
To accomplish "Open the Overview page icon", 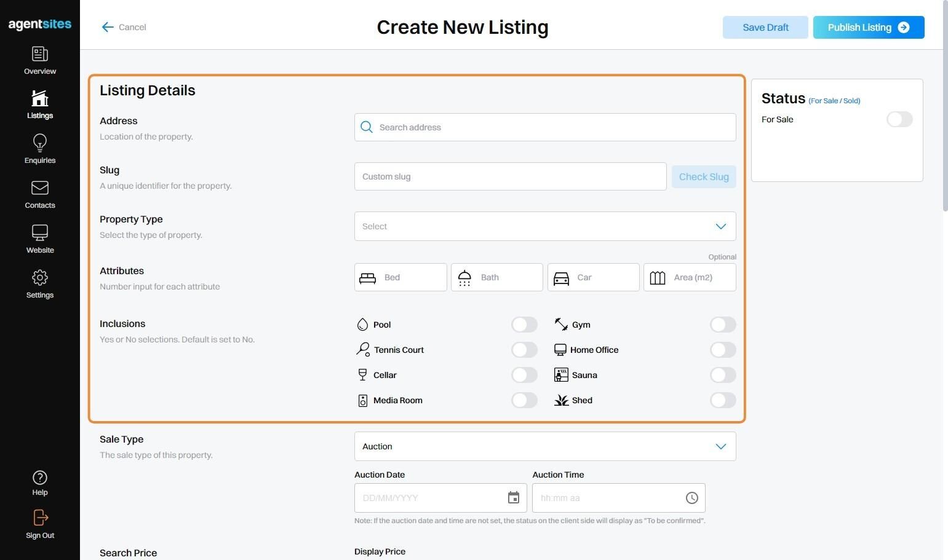I will pos(40,55).
